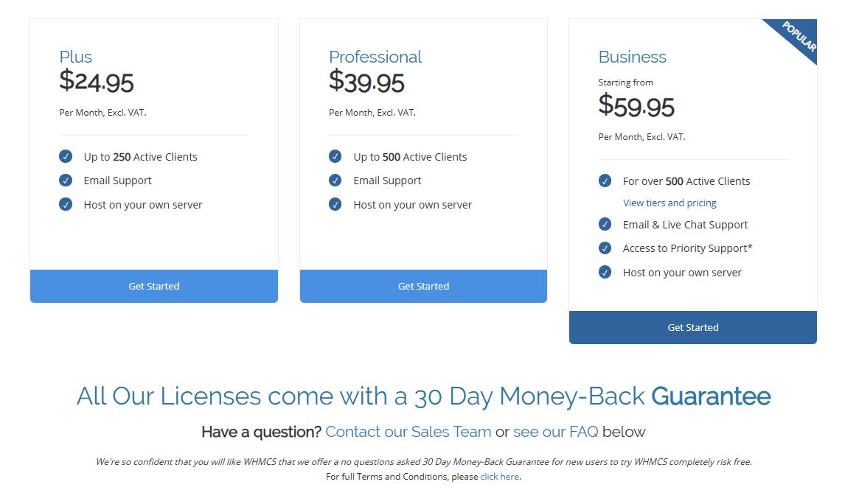Screen dimensions: 859x504
Task: Click the Professional plan heading
Action: 375,57
